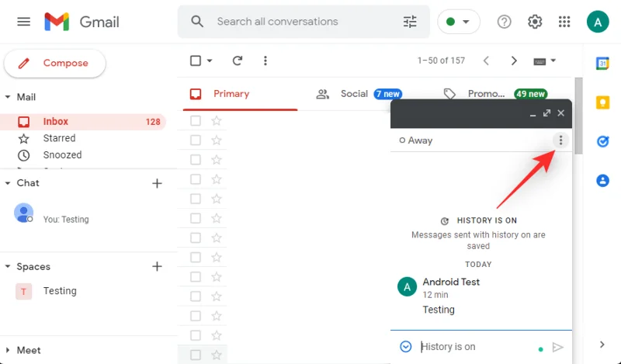Image resolution: width=621 pixels, height=364 pixels.
Task: Open chat popup three-dot options menu
Action: coord(560,140)
